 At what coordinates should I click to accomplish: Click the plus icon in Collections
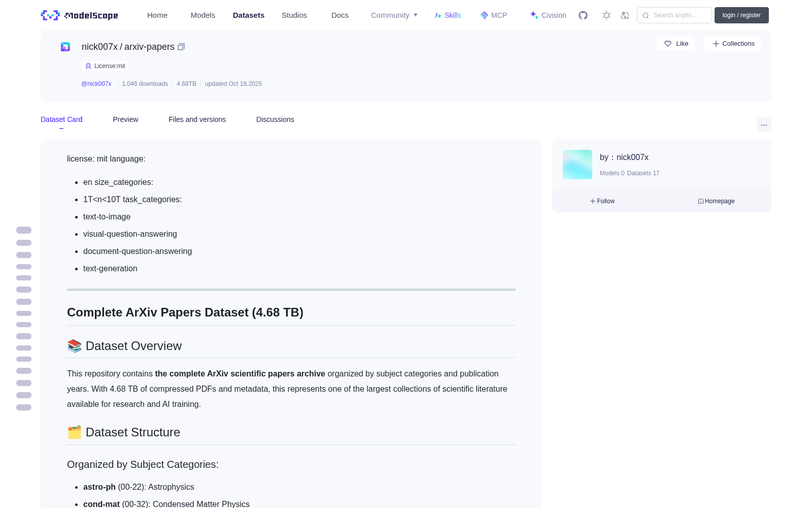coord(716,44)
